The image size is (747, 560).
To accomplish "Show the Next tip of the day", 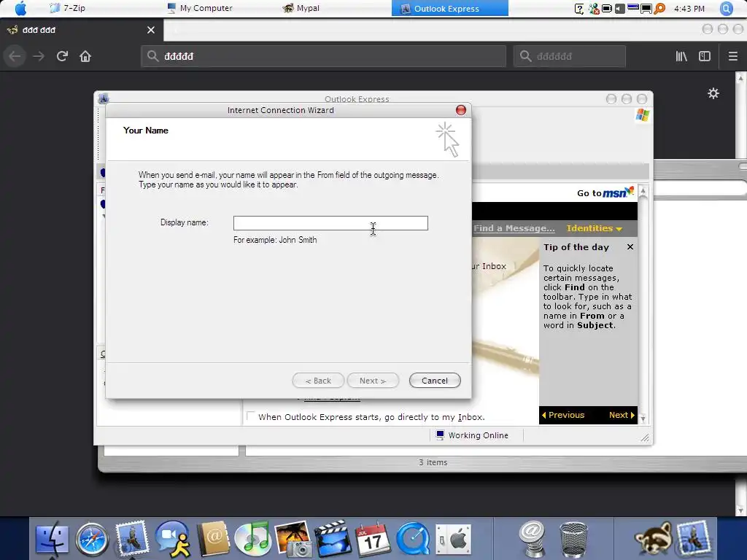I will (x=622, y=415).
